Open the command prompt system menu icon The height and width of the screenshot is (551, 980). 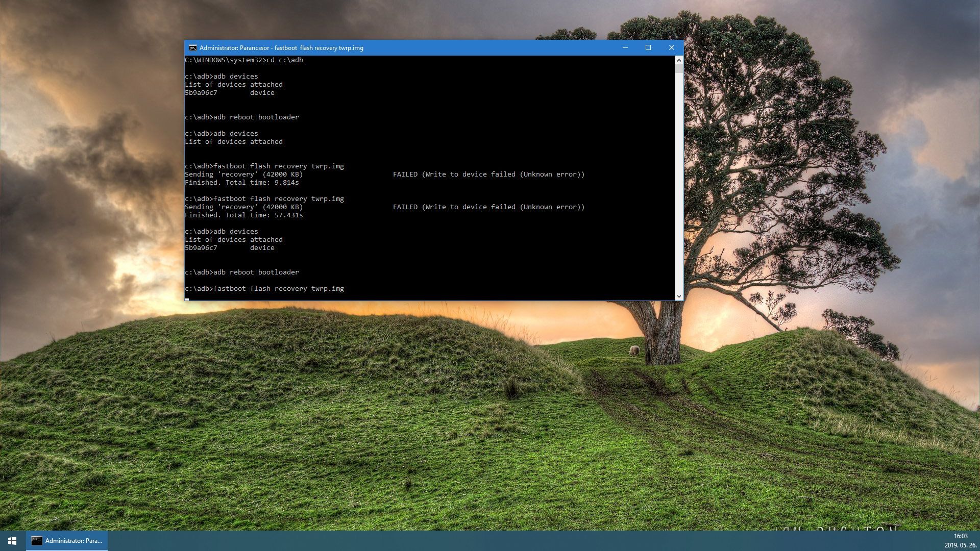[192, 48]
